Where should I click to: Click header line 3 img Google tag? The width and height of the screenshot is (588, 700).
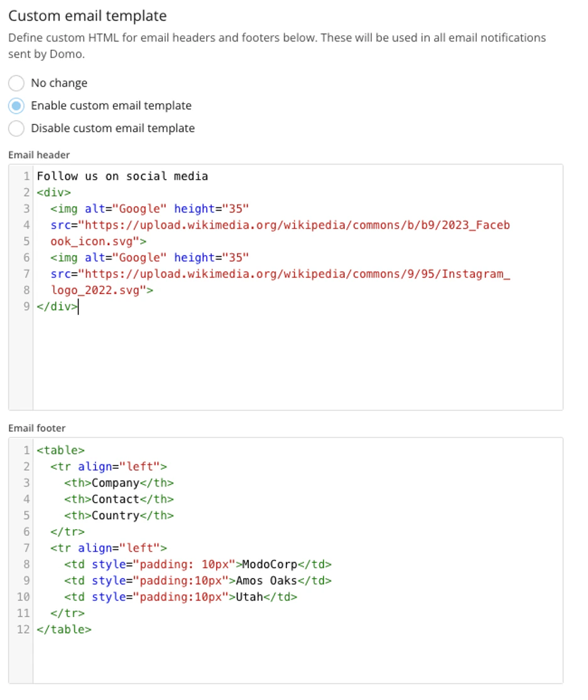(150, 209)
